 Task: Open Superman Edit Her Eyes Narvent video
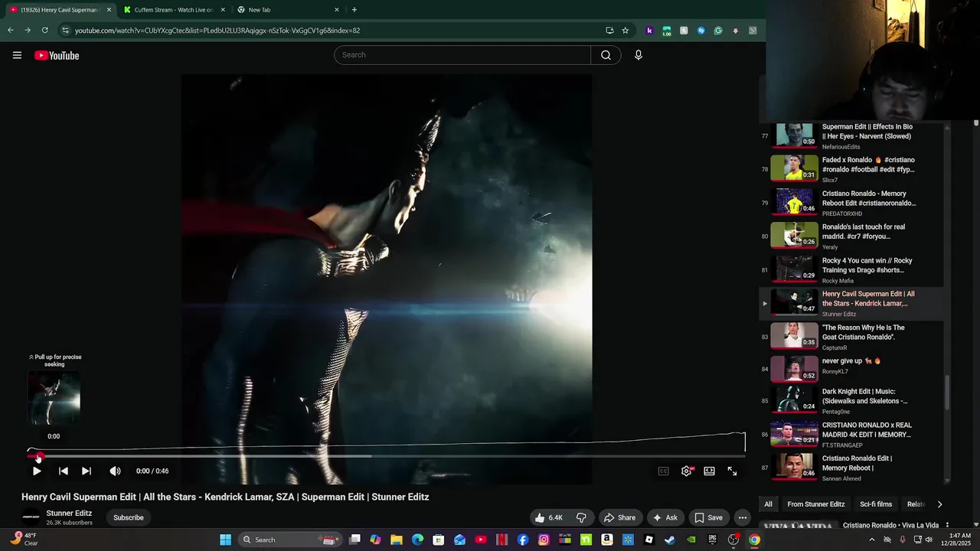[850, 136]
